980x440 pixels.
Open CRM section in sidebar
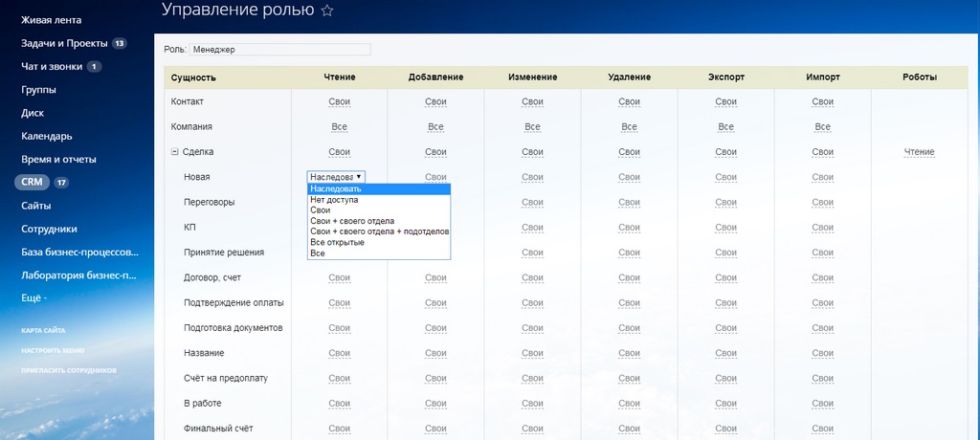point(32,182)
